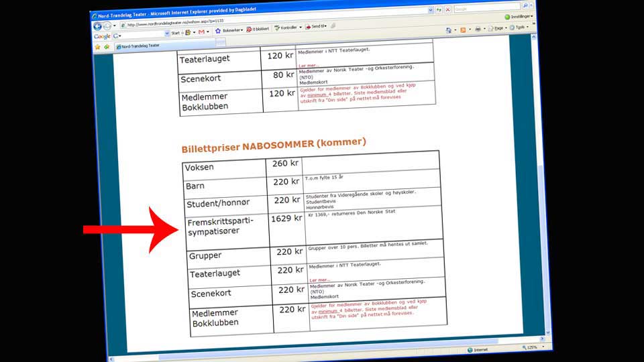Screen dimensions: 644x362
Task: Open Google toolbar Innstillinger settings
Action: coord(519,16)
